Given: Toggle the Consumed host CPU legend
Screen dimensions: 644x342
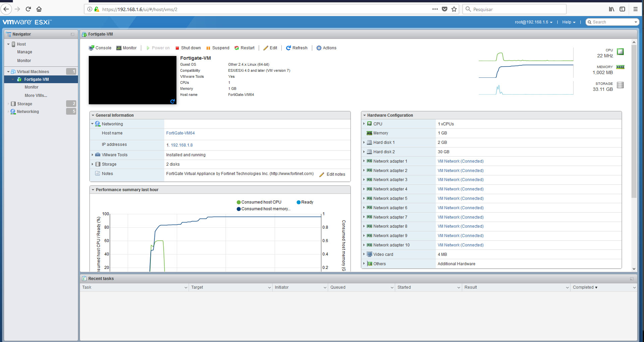Looking at the screenshot, I should [259, 202].
